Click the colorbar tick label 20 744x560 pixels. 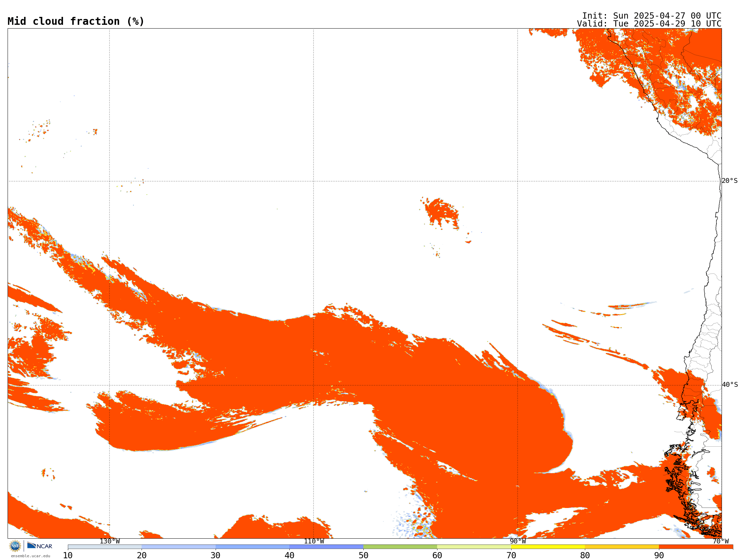point(142,556)
